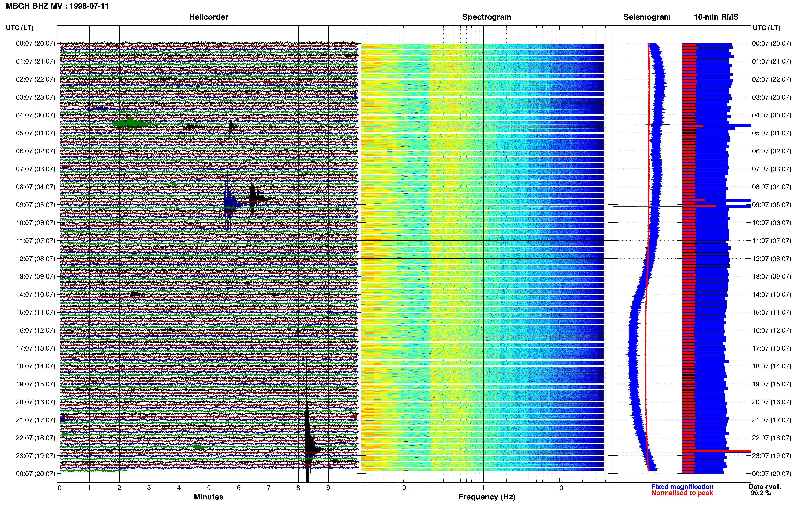Click the left 00:07 (20:07) top time label
This screenshot has height=508, width=812.
point(36,43)
